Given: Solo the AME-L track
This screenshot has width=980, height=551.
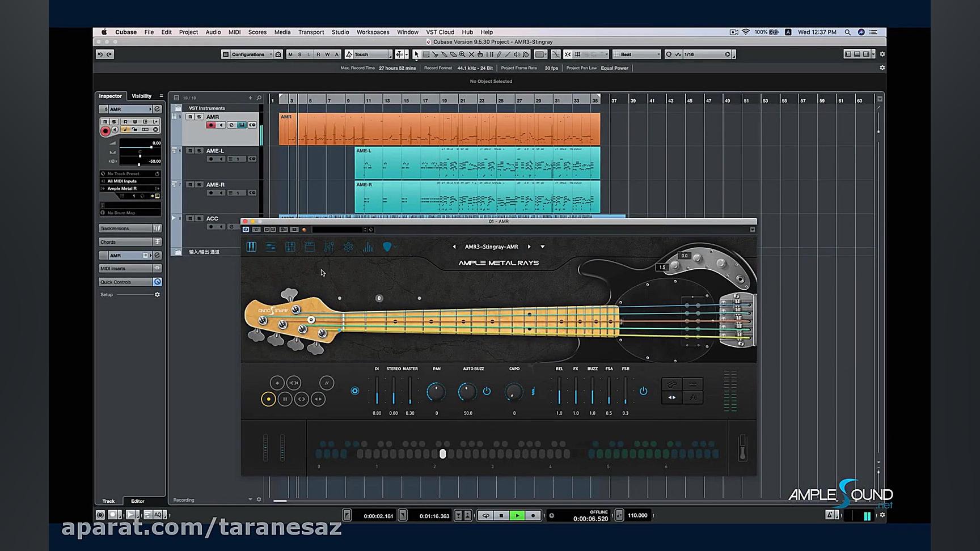Looking at the screenshot, I should [198, 150].
